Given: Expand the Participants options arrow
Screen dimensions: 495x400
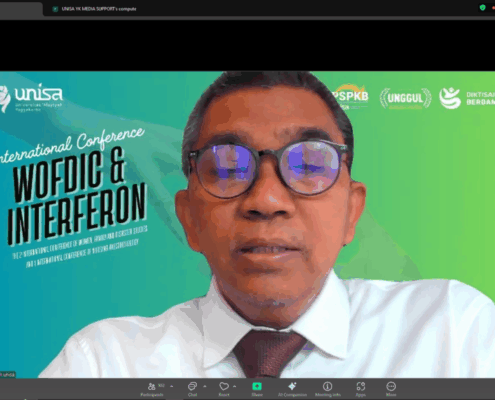Looking at the screenshot, I should coord(172,386).
